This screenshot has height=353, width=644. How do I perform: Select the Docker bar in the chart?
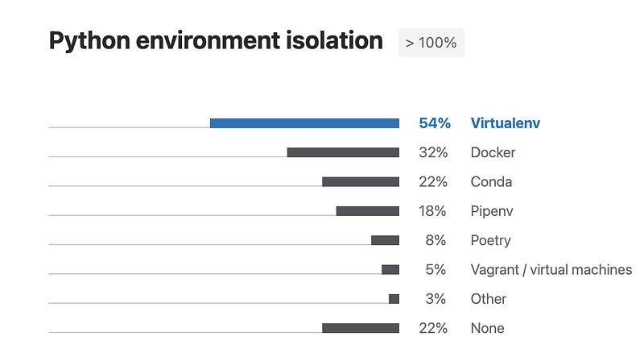(x=343, y=152)
